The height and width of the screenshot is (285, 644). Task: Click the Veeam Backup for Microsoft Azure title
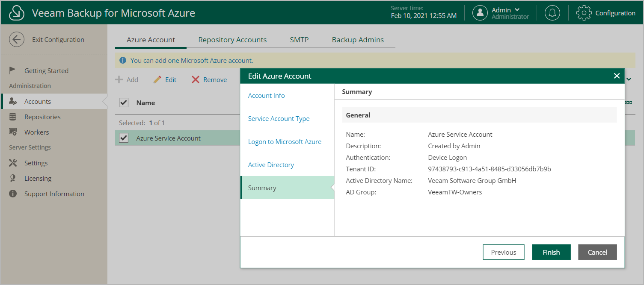tap(113, 13)
